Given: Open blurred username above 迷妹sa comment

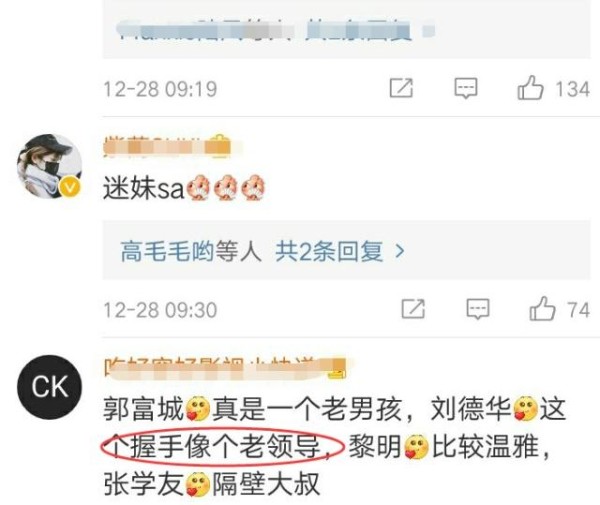Looking at the screenshot, I should click(x=168, y=146).
